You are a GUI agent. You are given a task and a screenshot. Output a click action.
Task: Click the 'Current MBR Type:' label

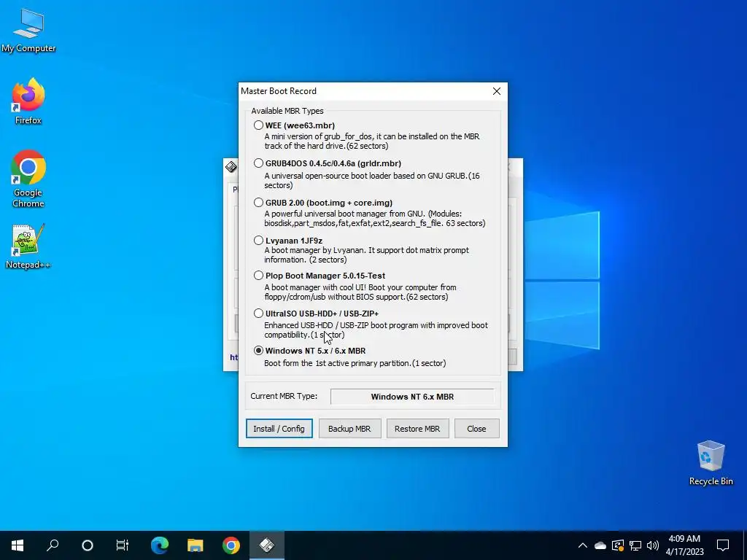coord(284,396)
